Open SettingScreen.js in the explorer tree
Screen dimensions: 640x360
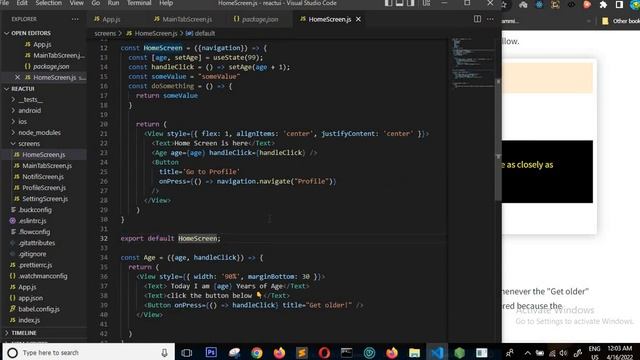45,199
